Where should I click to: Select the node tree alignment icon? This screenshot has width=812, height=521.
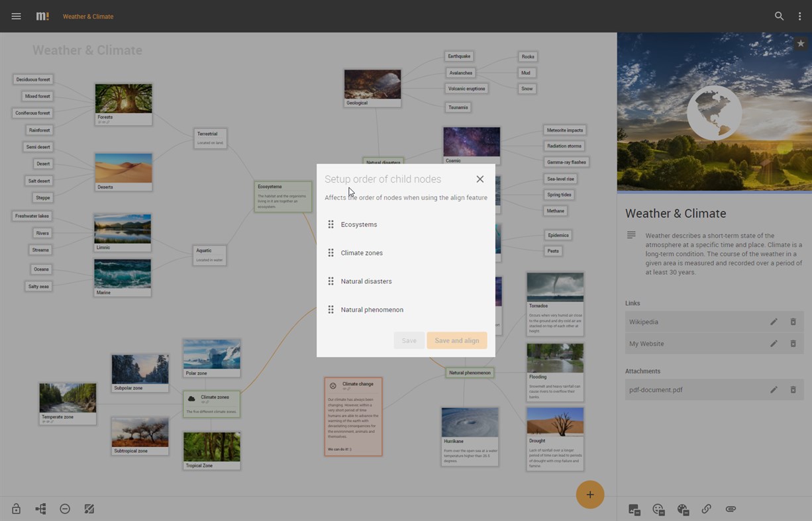click(40, 508)
